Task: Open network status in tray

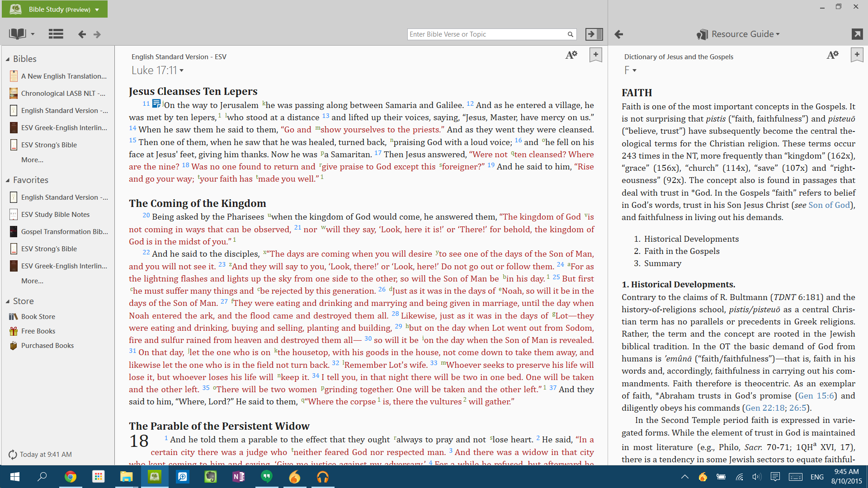Action: 740,477
